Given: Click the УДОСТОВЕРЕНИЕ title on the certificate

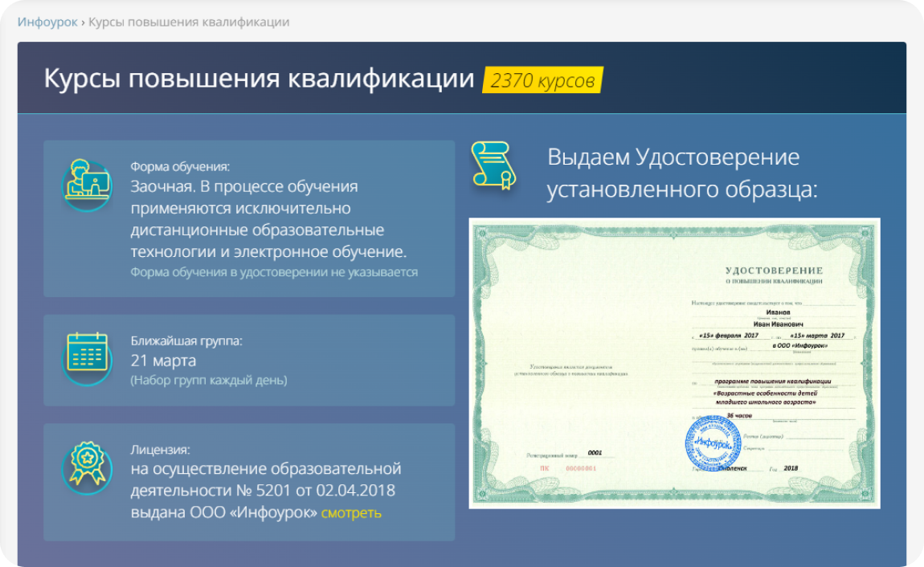Looking at the screenshot, I should 774,271.
